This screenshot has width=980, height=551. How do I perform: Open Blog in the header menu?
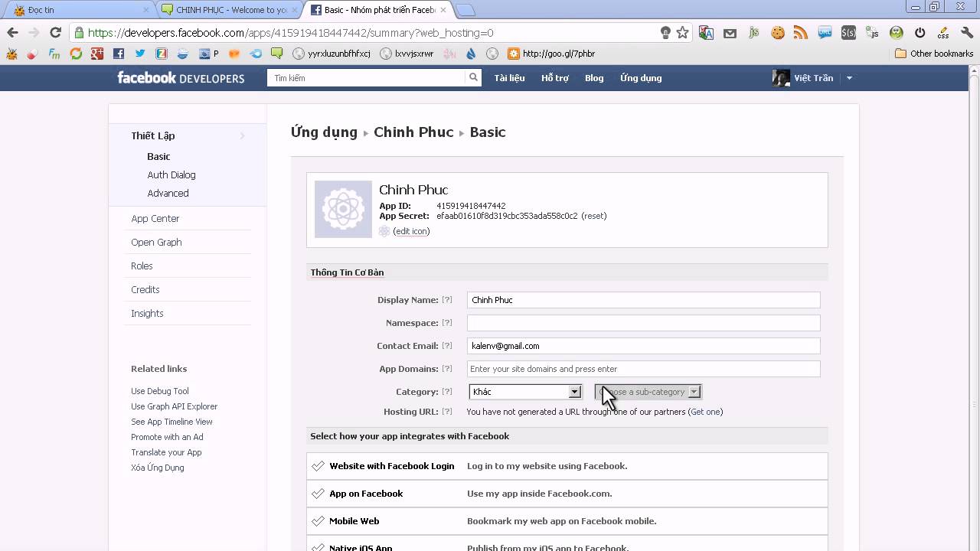pyautogui.click(x=594, y=78)
